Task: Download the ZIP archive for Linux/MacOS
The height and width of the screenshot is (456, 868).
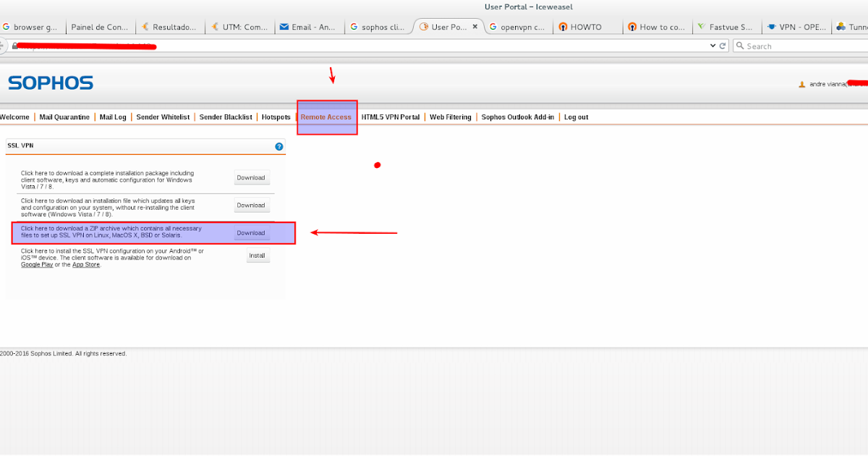Action: [x=251, y=233]
